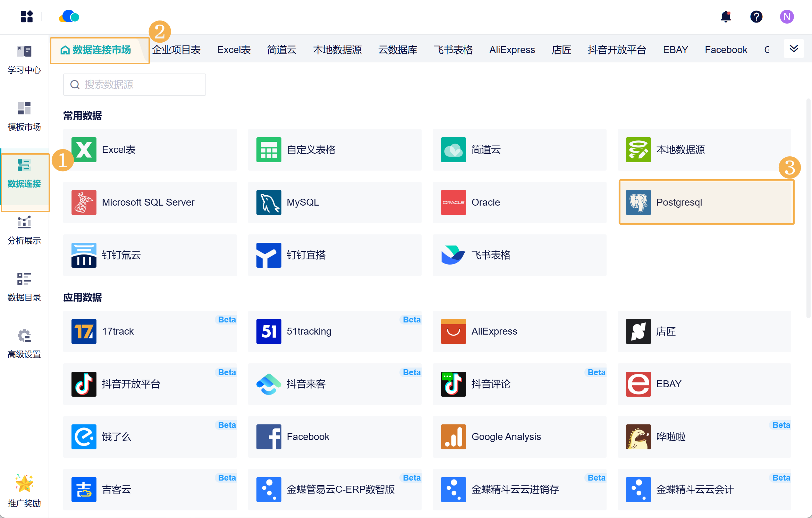The image size is (812, 518).
Task: Open the help question mark icon
Action: pos(756,16)
